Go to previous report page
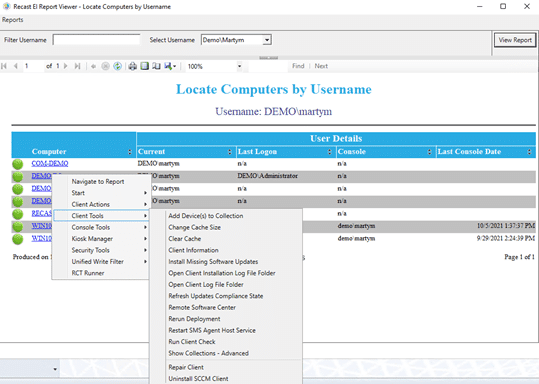The image size is (539, 384). tap(15, 66)
